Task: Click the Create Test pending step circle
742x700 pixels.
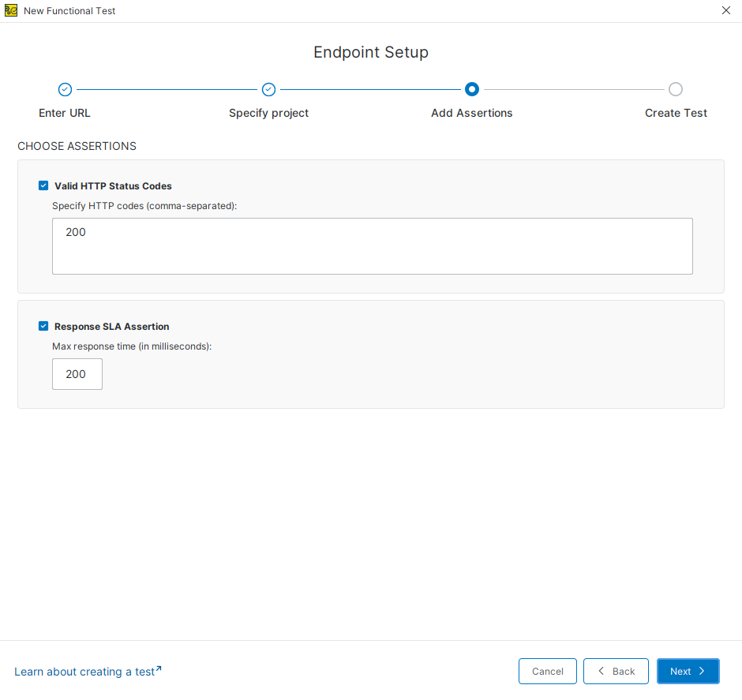Action: coord(675,89)
